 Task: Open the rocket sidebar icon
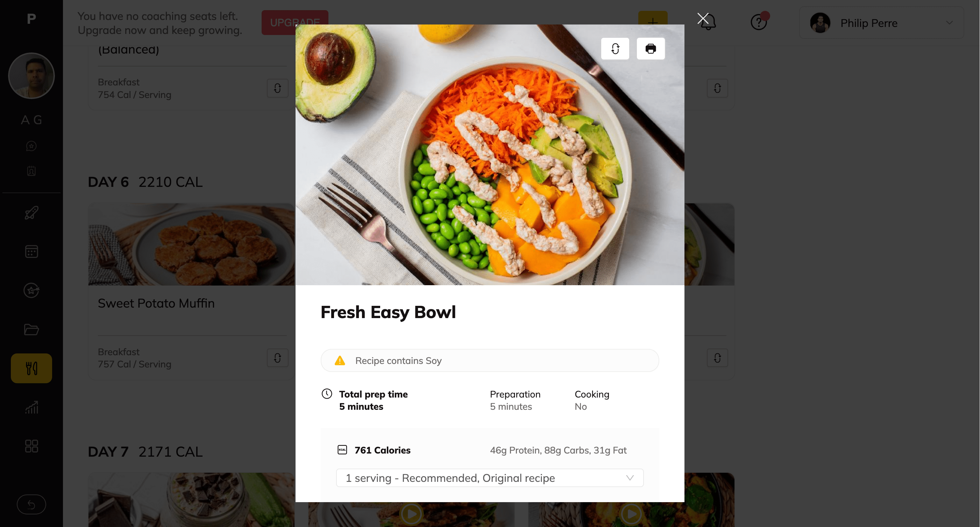pyautogui.click(x=31, y=213)
